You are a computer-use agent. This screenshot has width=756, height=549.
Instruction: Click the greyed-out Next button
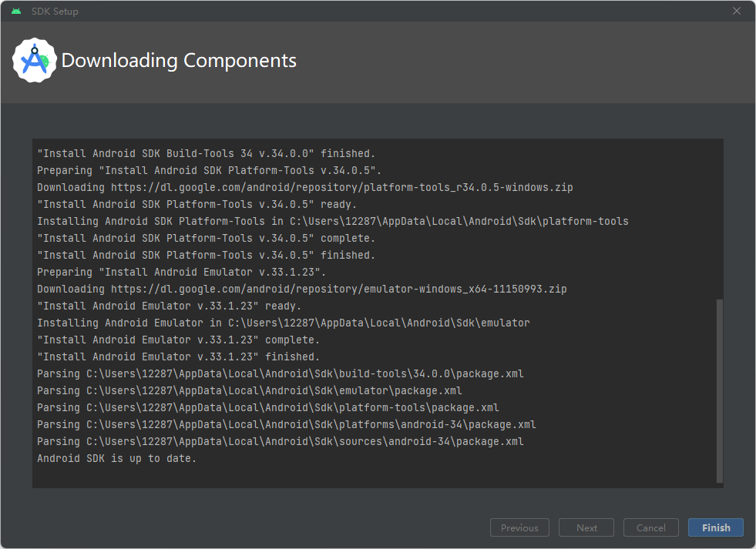pyautogui.click(x=586, y=527)
